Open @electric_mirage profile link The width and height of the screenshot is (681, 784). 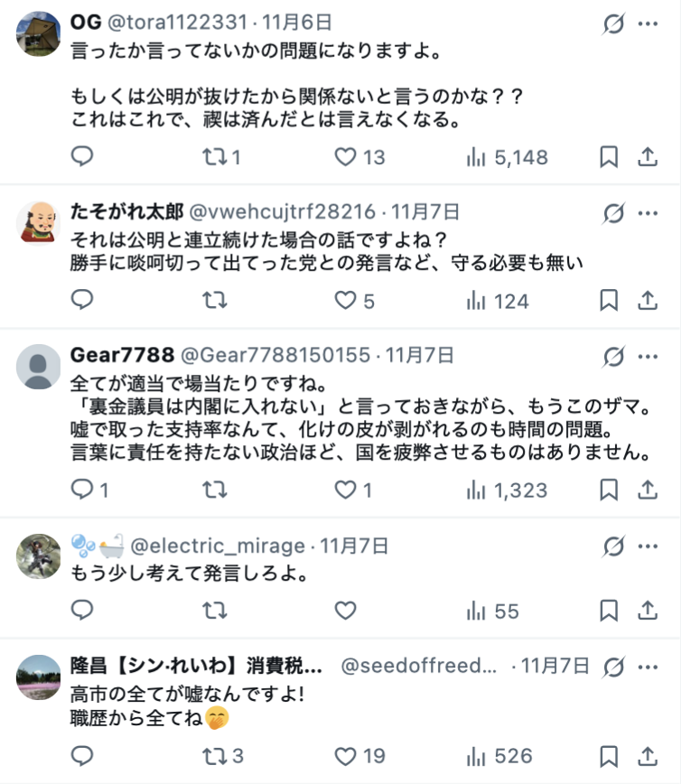click(x=218, y=546)
